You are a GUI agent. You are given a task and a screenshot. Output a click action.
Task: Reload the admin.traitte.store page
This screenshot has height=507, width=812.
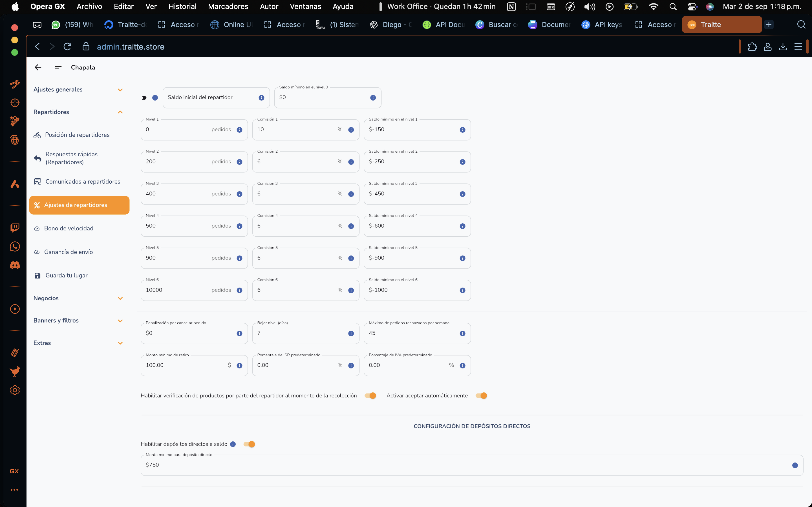67,46
